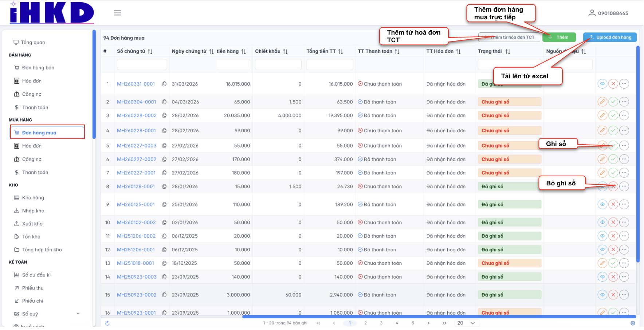644x330 pixels.
Task: View order MH260102-0002 with eye icon
Action: tap(602, 222)
